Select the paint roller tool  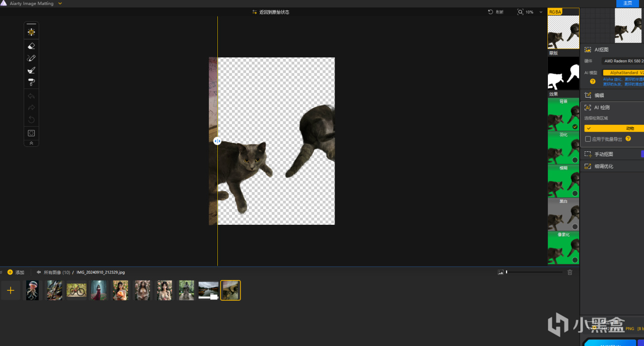point(31,82)
